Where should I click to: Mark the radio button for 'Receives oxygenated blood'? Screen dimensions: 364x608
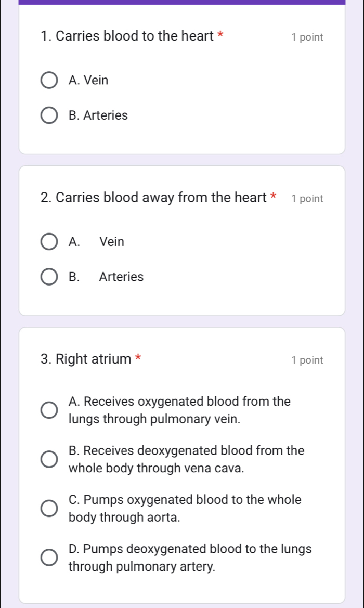pos(49,410)
